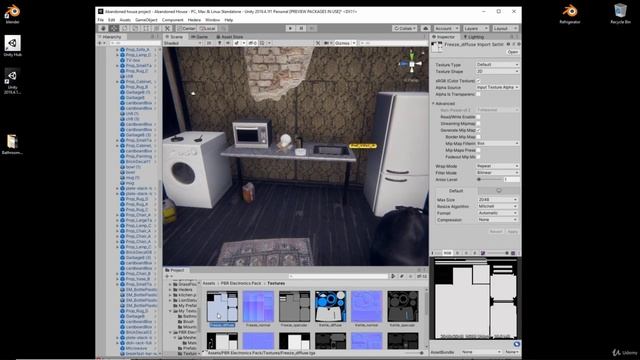The image size is (640, 360).
Task: Open the GameObject menu
Action: click(146, 20)
